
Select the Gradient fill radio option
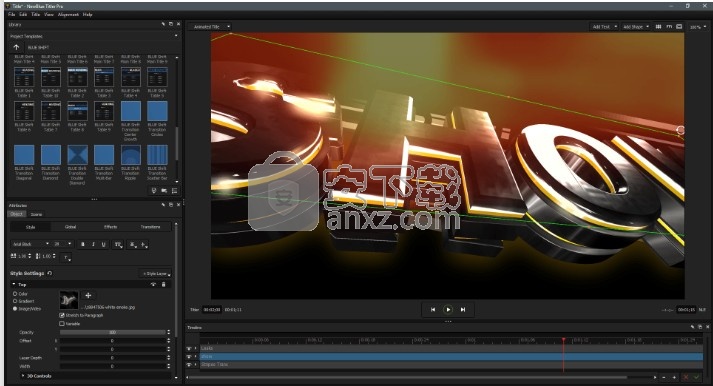[15, 301]
